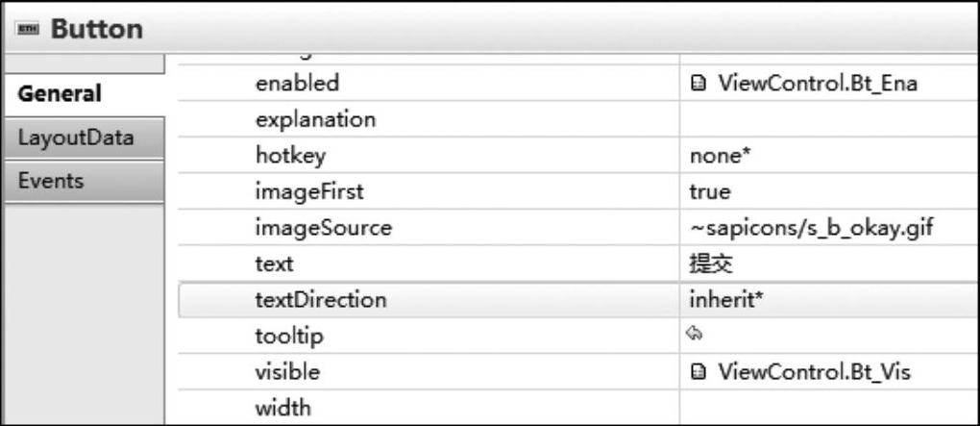Click the binding icon next to ViewControl.Bt_Vis
Viewport: 980px width, 426px height.
(x=698, y=373)
